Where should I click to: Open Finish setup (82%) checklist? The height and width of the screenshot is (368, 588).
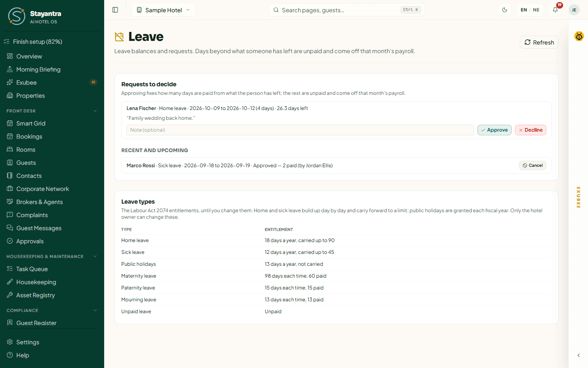[x=52, y=42]
